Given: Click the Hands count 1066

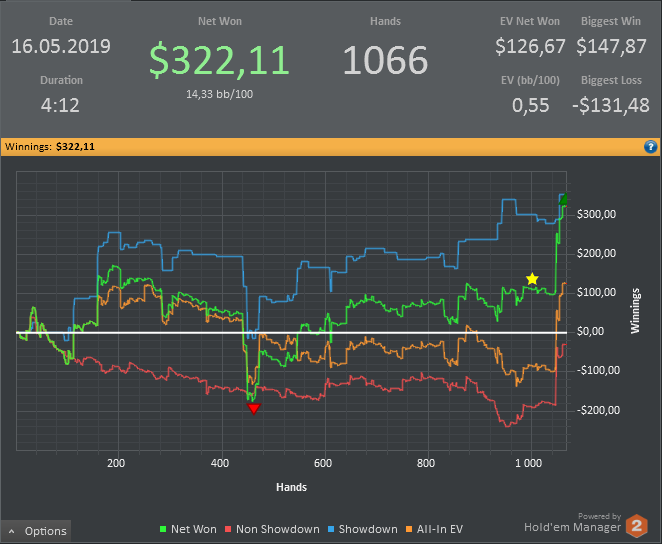Looking at the screenshot, I should coord(385,60).
